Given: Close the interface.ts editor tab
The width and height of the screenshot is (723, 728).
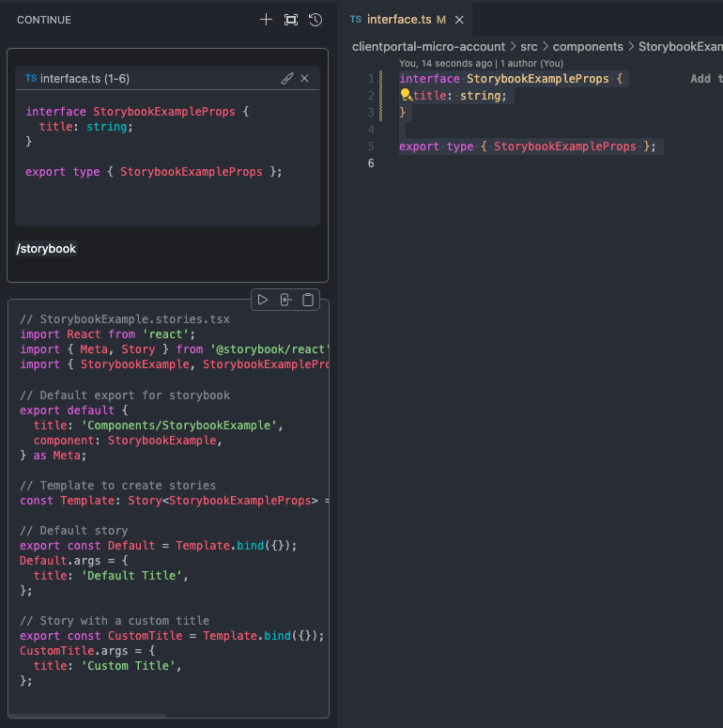Looking at the screenshot, I should 458,20.
